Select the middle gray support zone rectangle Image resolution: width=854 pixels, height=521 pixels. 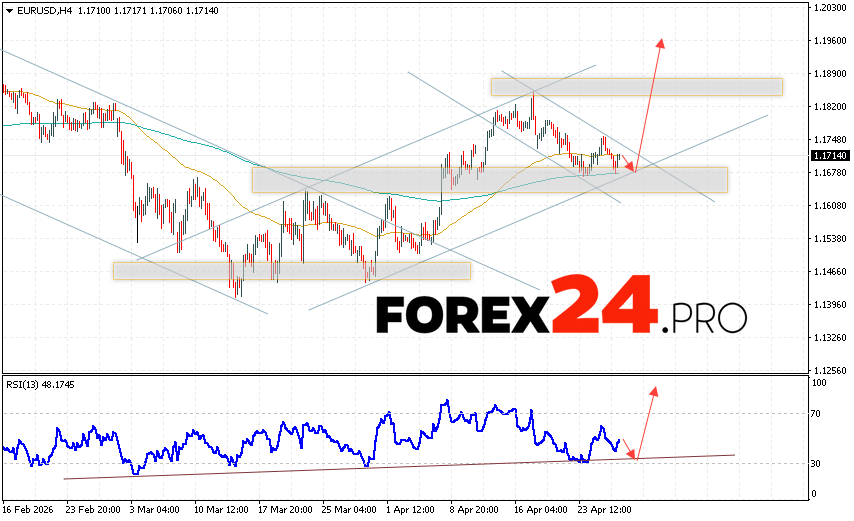489,180
